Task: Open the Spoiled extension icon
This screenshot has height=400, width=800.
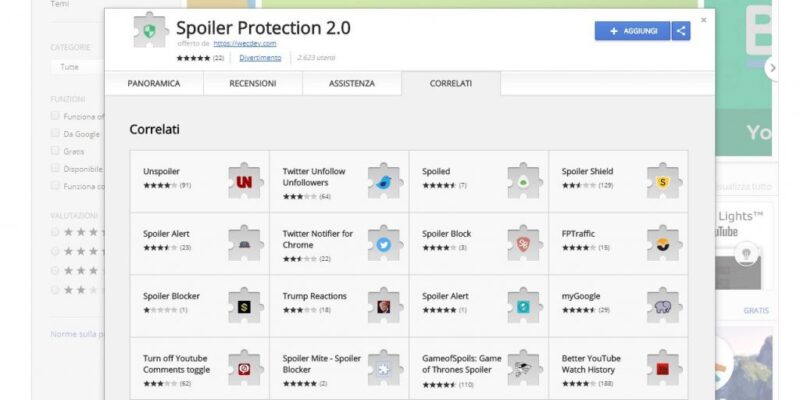Action: tap(523, 182)
